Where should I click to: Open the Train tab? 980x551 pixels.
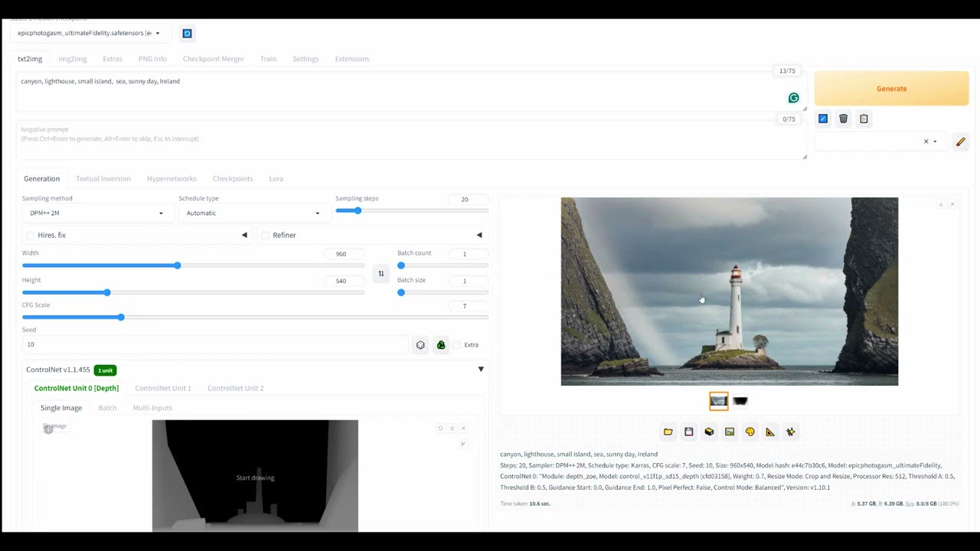(268, 59)
